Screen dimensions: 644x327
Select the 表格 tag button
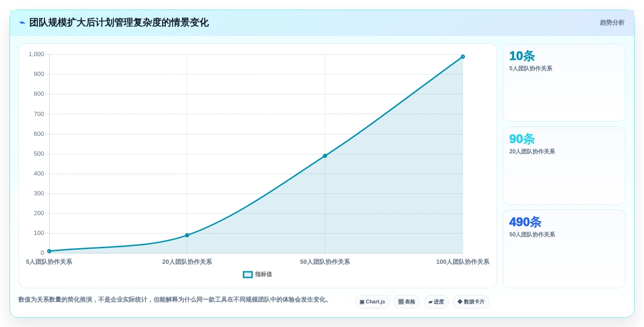407,302
